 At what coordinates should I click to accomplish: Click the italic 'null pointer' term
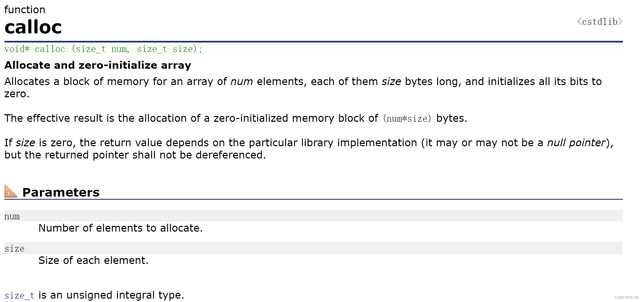576,143
